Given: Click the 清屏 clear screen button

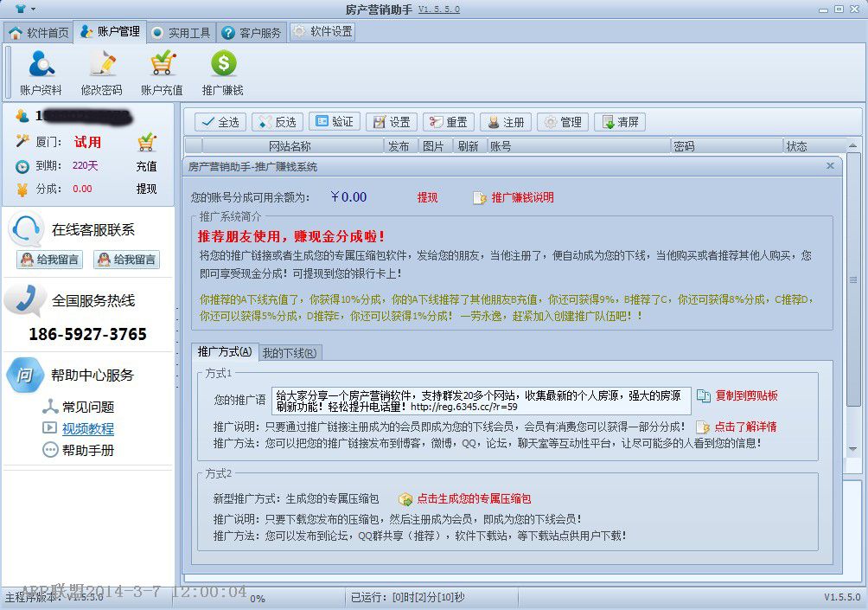Looking at the screenshot, I should pyautogui.click(x=620, y=122).
